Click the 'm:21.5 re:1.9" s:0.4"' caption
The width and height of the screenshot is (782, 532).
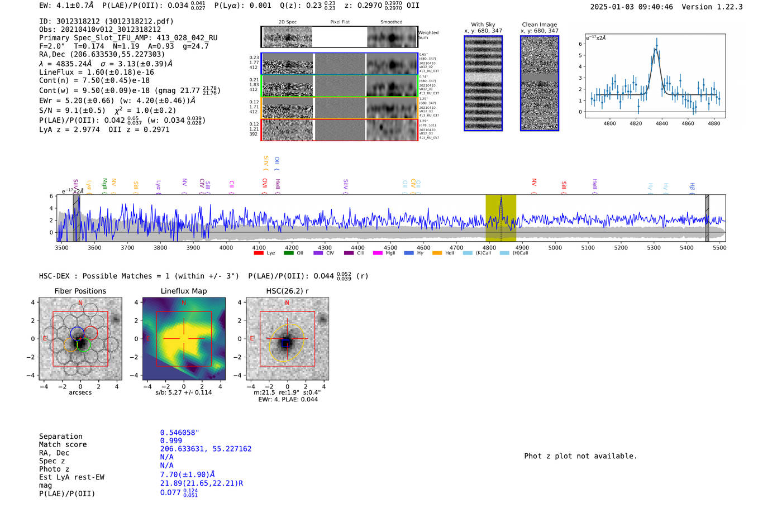287,392
